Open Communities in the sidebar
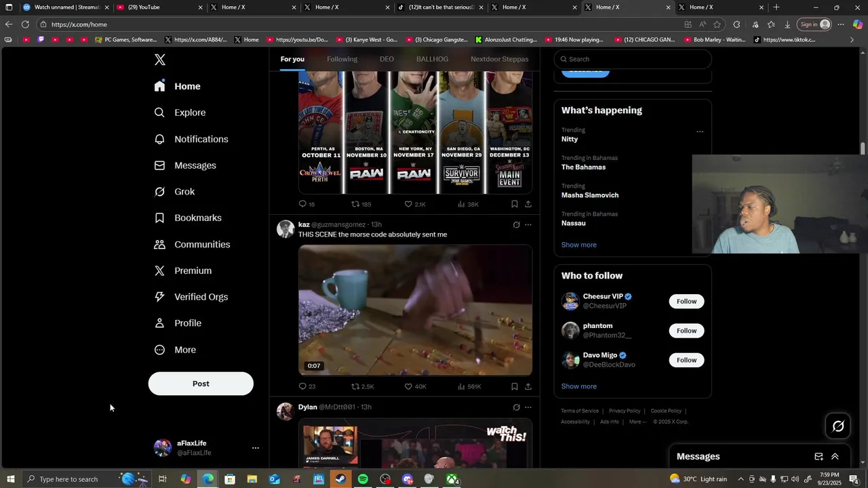This screenshot has width=868, height=488. point(192,244)
